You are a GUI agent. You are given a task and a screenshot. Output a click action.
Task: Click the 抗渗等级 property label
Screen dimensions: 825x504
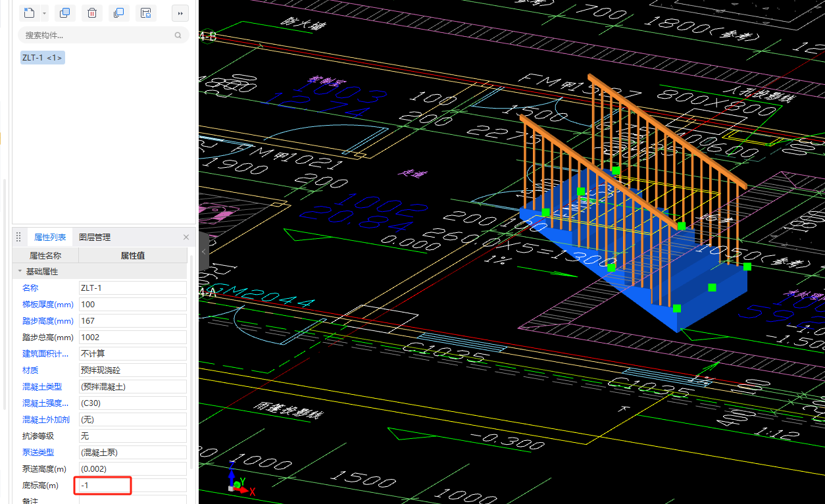coord(38,436)
